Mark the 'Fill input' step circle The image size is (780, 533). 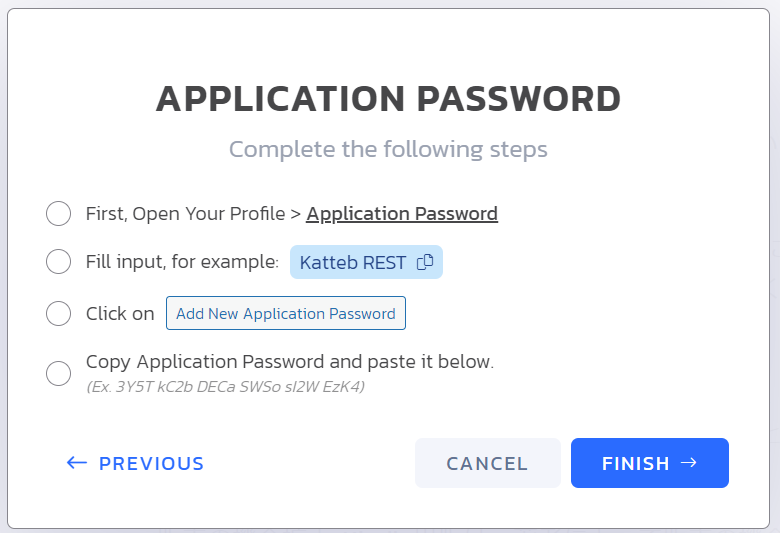coord(58,261)
